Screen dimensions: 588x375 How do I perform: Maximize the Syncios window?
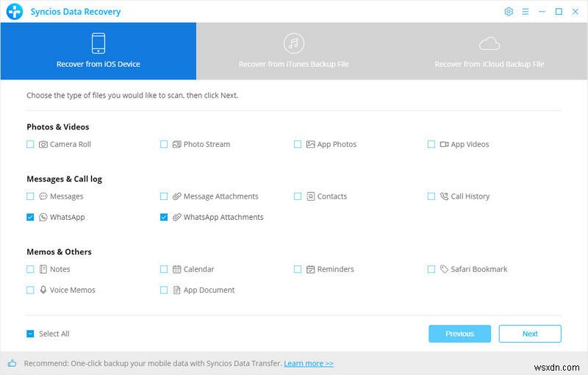[x=559, y=12]
